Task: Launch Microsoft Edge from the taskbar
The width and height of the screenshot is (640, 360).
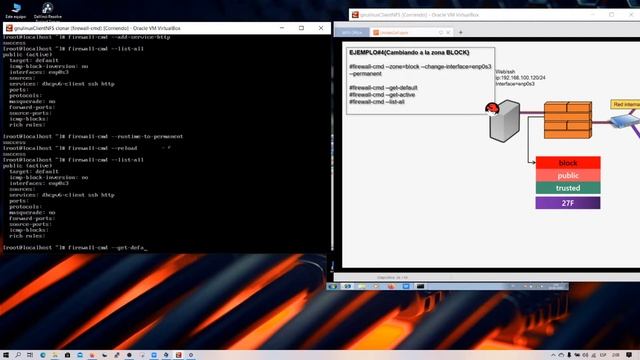Action: (x=42, y=355)
